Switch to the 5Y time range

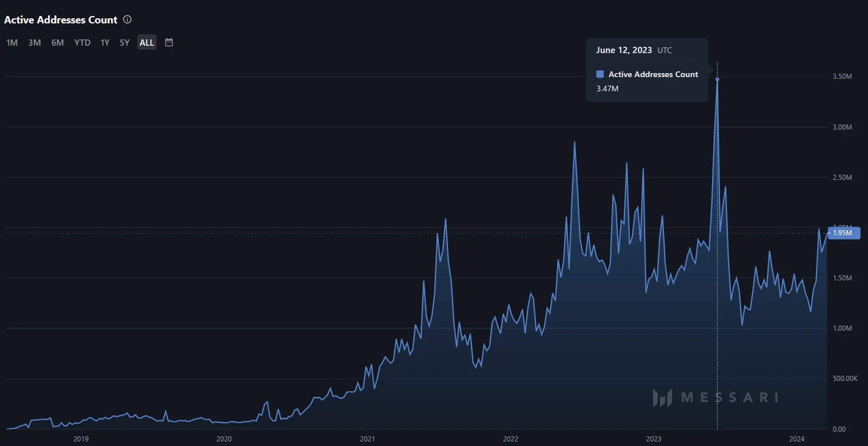pos(125,42)
